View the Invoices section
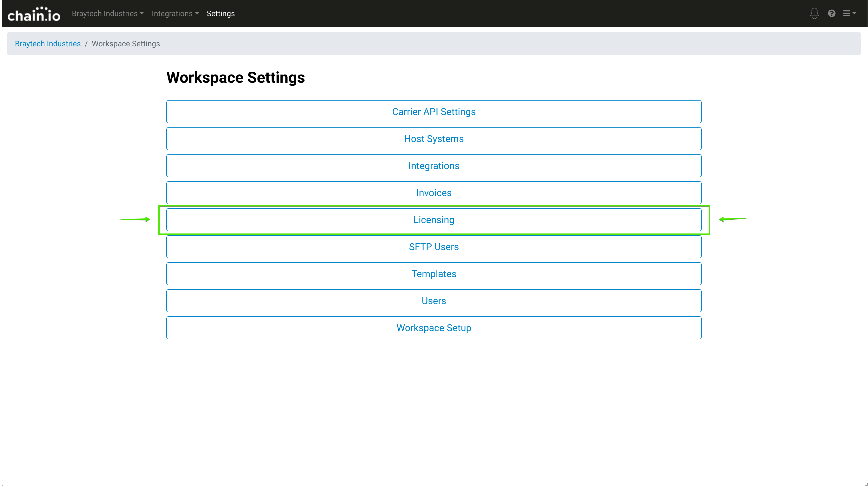This screenshot has height=486, width=868. [434, 193]
